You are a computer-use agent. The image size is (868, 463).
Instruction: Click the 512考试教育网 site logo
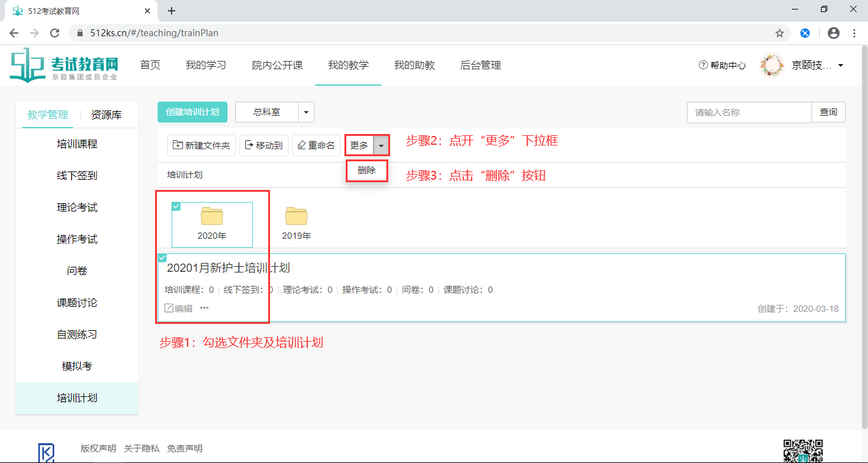(x=64, y=65)
